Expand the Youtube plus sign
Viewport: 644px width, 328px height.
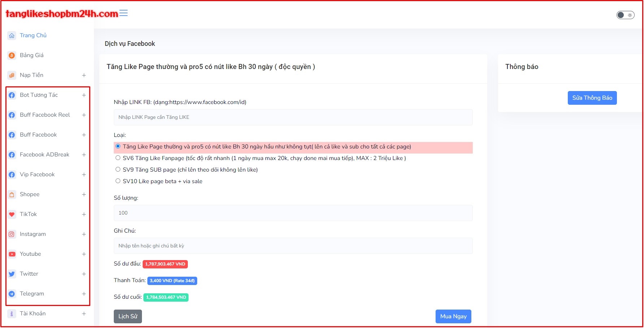84,254
